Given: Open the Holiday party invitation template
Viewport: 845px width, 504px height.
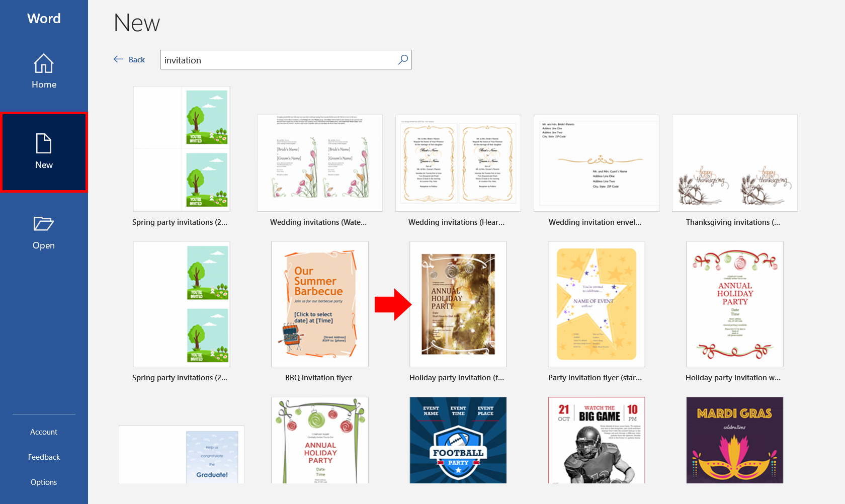Looking at the screenshot, I should 458,304.
